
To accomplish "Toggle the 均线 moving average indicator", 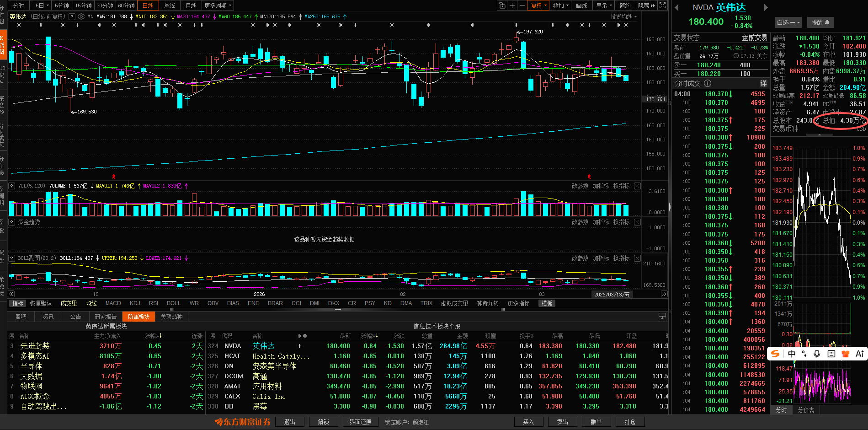I will (91, 303).
